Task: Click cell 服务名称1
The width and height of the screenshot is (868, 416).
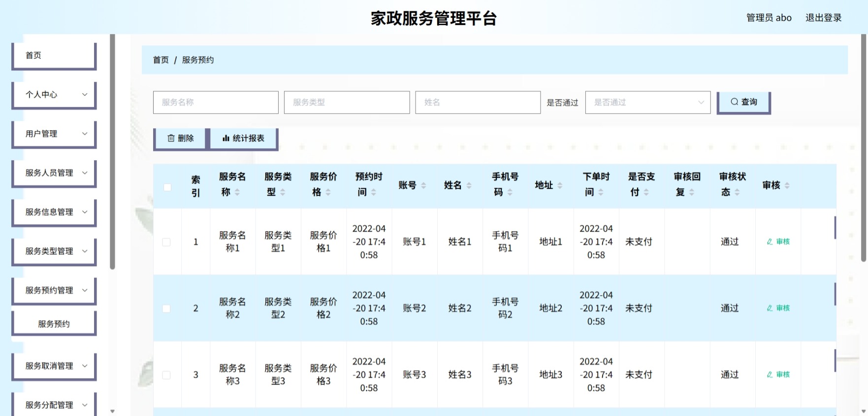Action: (232, 242)
